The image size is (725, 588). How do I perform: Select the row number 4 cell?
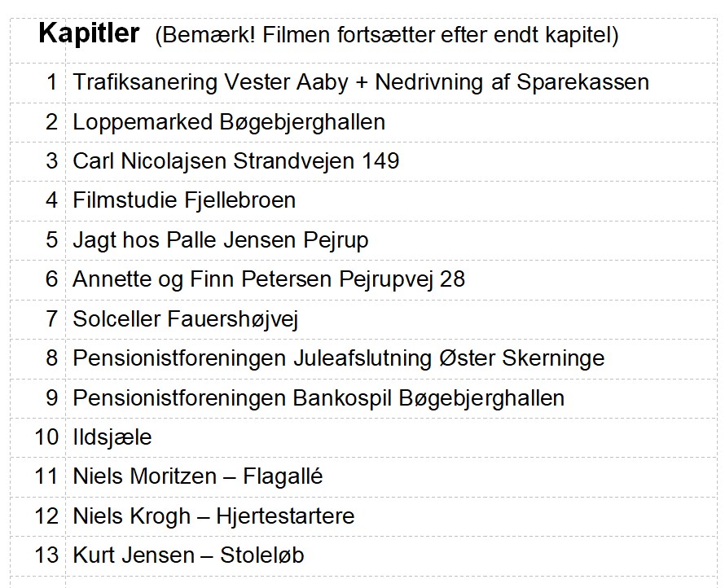(52, 200)
